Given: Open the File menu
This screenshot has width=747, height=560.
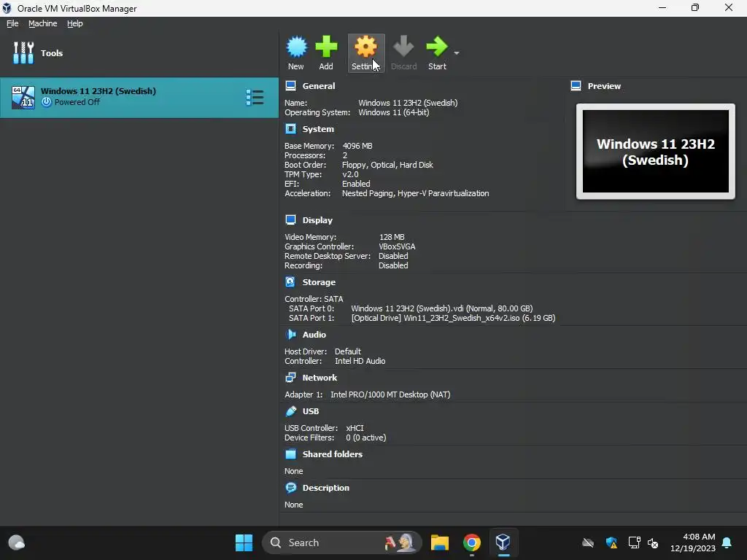Looking at the screenshot, I should 12,23.
